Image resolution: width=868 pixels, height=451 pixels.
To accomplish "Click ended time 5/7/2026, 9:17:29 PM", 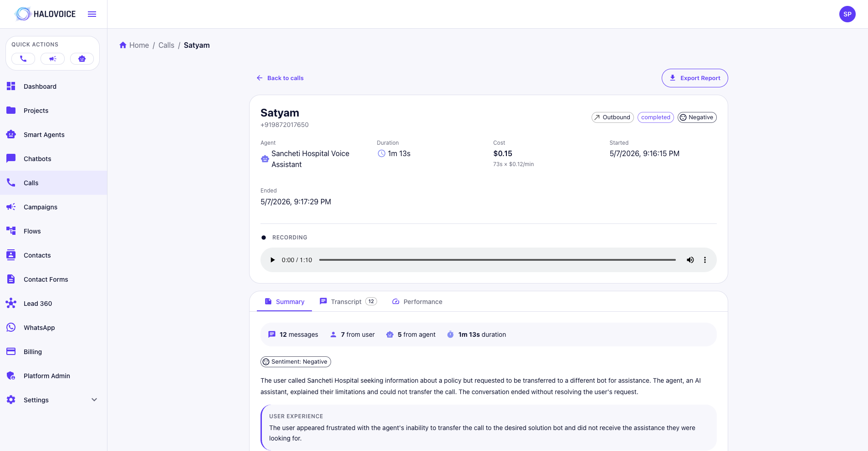I will point(296,202).
